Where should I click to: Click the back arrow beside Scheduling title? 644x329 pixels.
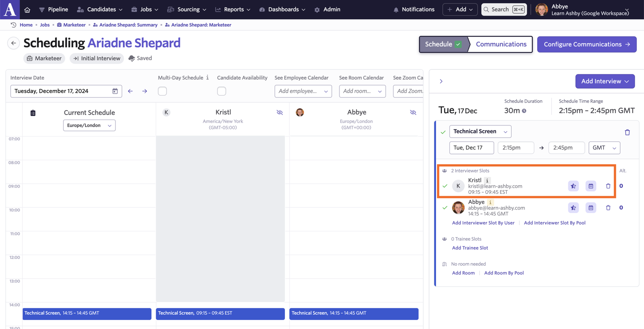pos(13,43)
